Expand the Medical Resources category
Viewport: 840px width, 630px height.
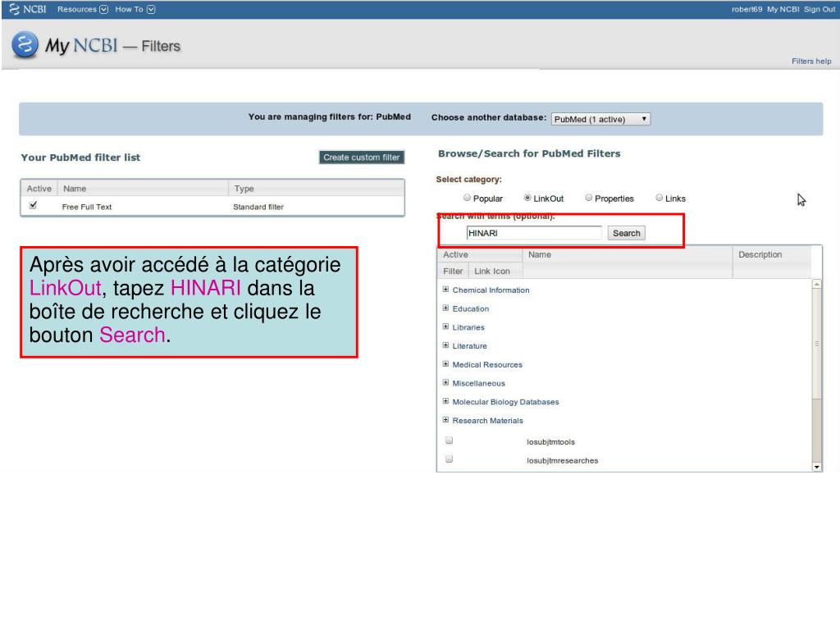tap(445, 364)
